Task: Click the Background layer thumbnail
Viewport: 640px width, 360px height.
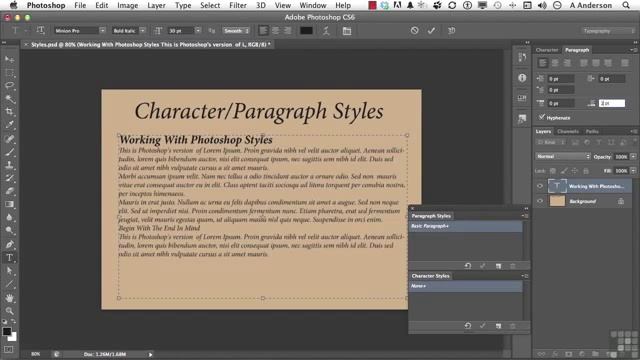Action: pyautogui.click(x=558, y=201)
